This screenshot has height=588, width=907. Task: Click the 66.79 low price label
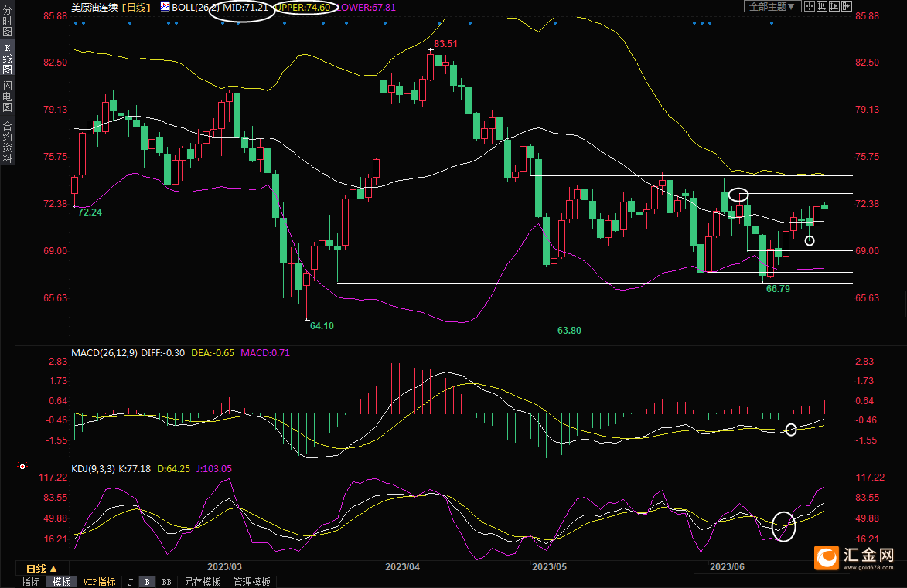coord(778,289)
